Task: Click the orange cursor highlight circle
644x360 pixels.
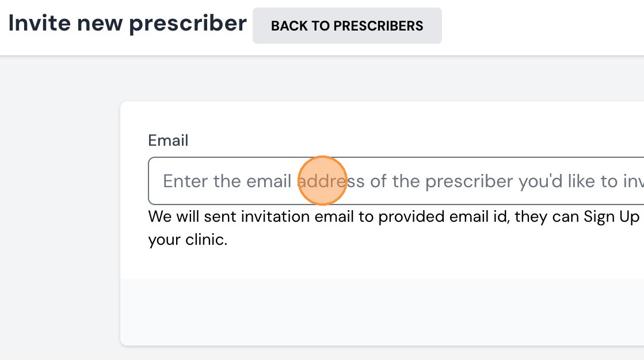Action: [x=322, y=180]
